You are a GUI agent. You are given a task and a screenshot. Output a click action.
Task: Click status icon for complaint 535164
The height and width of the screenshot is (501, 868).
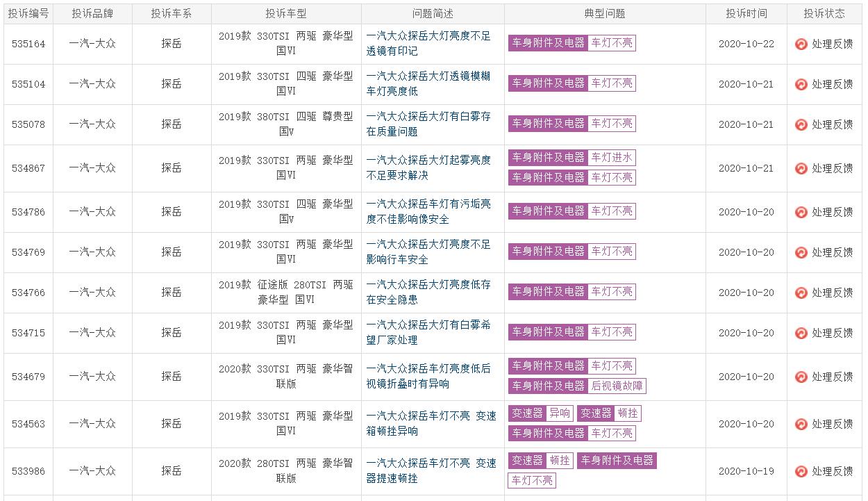(801, 44)
